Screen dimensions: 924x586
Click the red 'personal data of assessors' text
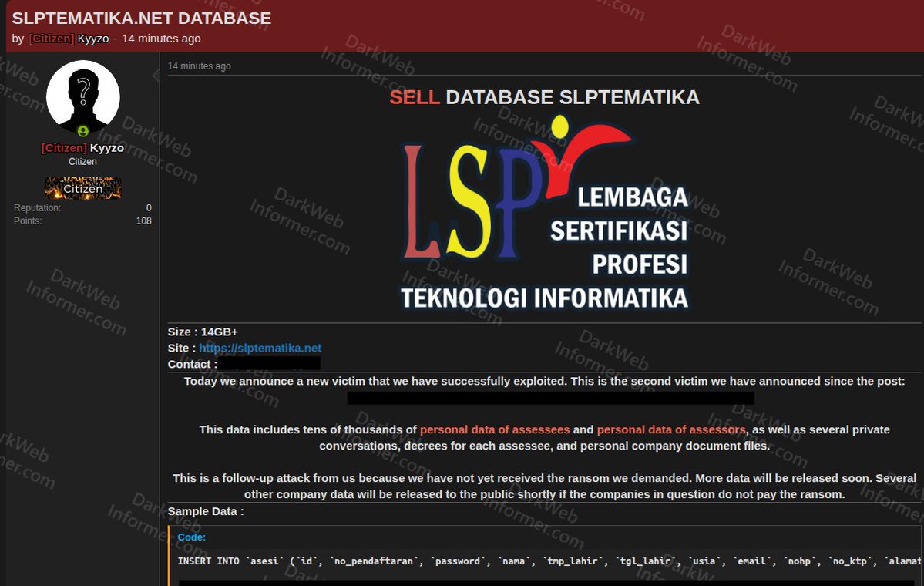(671, 429)
